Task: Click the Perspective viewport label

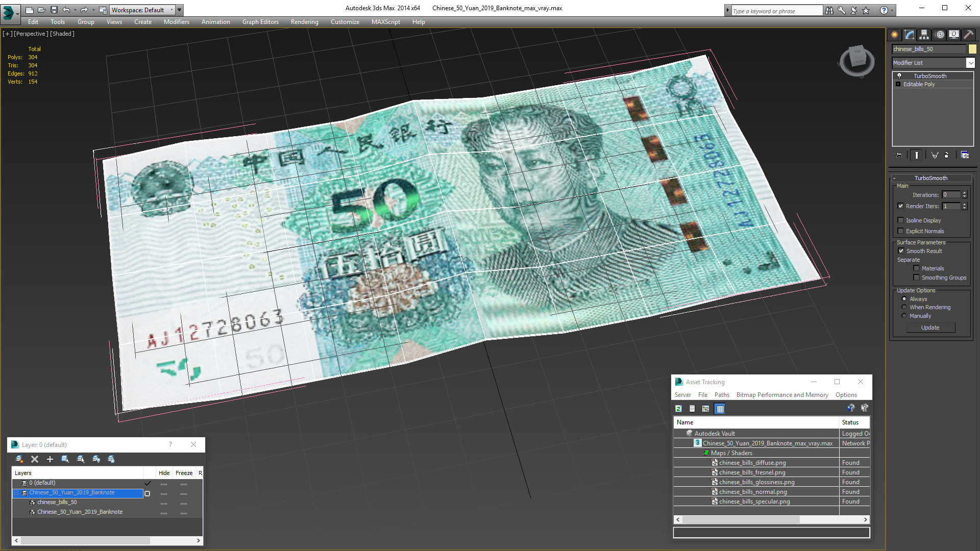Action: (x=31, y=34)
